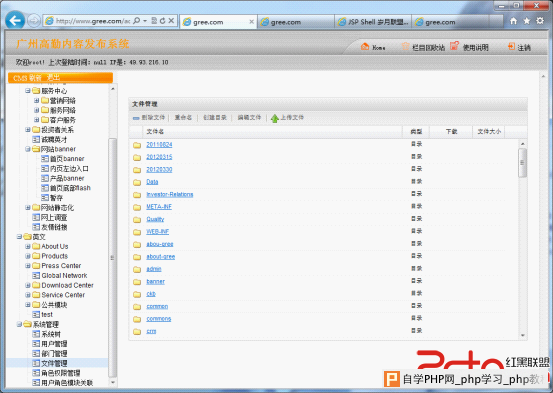This screenshot has width=553, height=393.
Task: Open 20120315 directory link
Action: [159, 157]
